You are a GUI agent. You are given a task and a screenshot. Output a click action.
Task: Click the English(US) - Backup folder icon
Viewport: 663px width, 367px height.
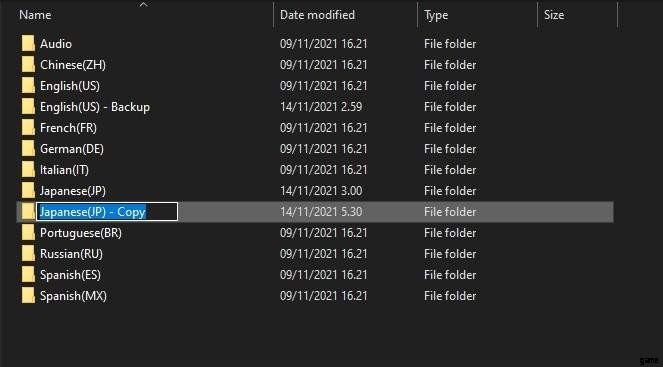pyautogui.click(x=28, y=107)
